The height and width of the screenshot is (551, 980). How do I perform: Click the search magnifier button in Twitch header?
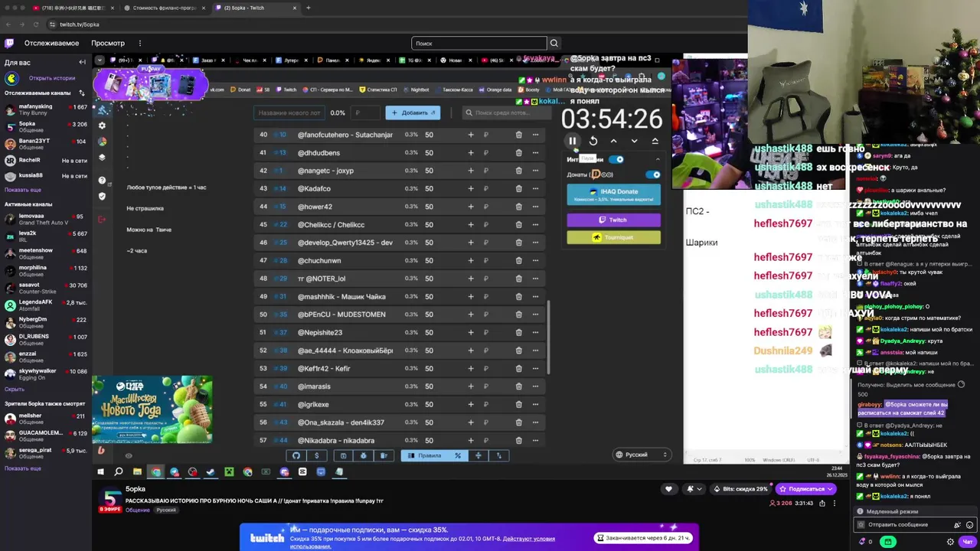pos(554,43)
